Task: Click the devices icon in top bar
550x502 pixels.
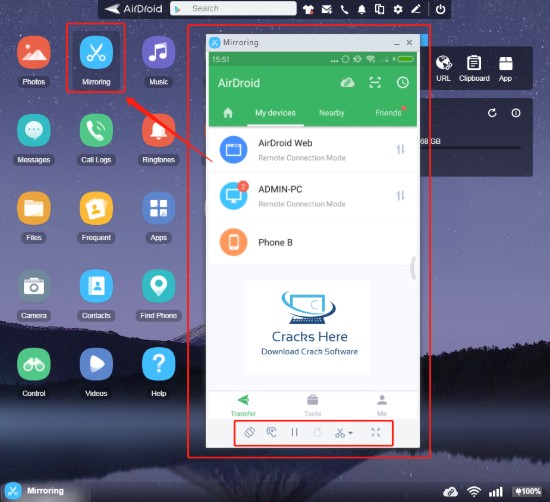Action: [380, 9]
